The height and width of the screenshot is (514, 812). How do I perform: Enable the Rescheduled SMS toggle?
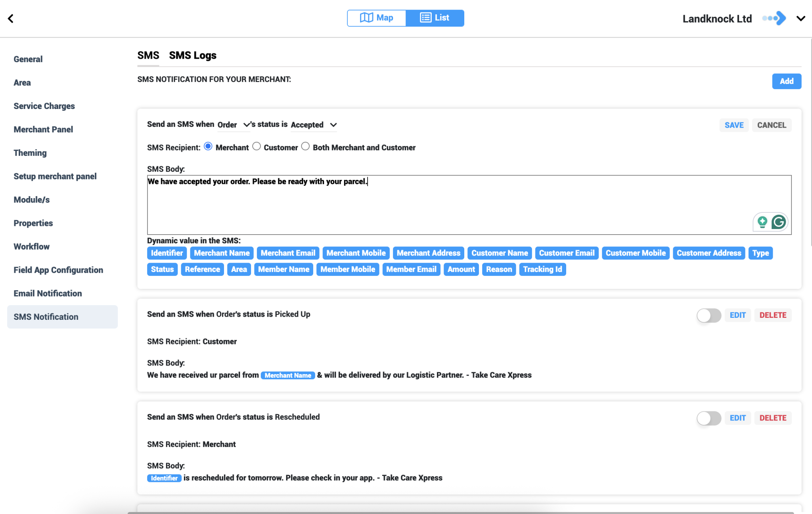coord(709,418)
